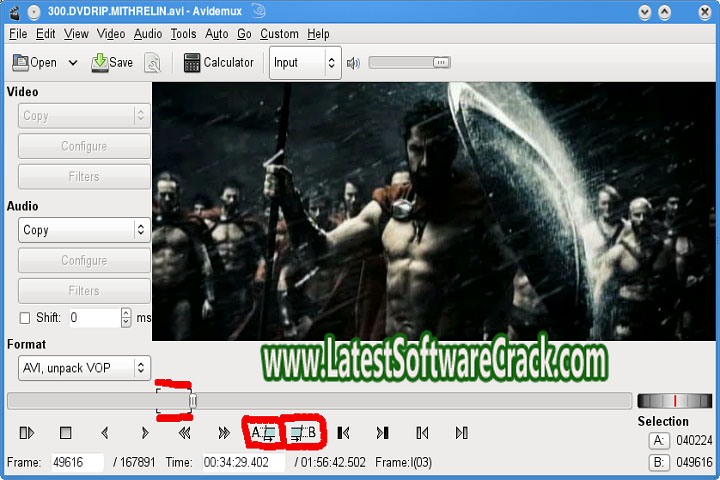Click the Selection B: button
The image size is (720, 480).
(x=658, y=462)
